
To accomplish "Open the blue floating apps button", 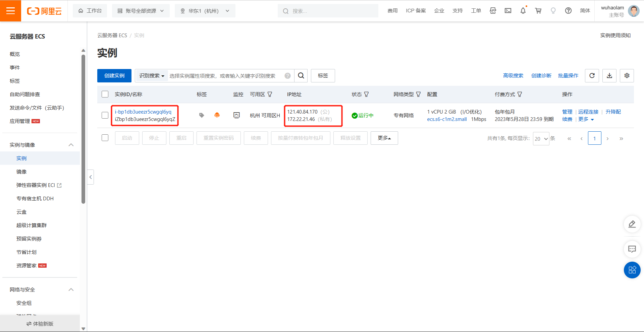I will 632,270.
